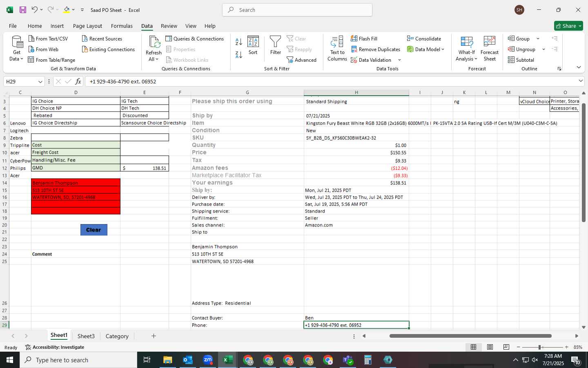This screenshot has height=368, width=588.
Task: Click the horizontal scrollbar thumb
Action: tap(470, 336)
